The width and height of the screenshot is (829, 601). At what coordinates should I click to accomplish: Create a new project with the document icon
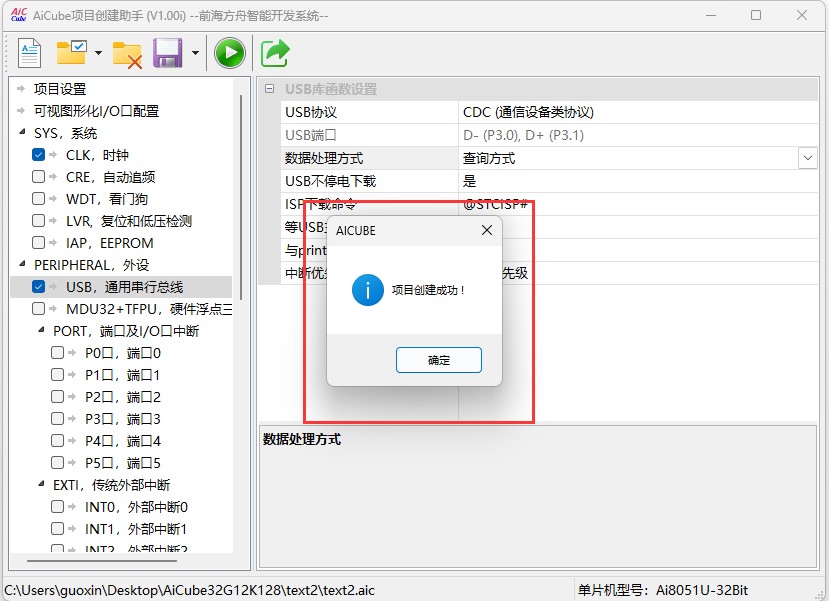(x=30, y=53)
